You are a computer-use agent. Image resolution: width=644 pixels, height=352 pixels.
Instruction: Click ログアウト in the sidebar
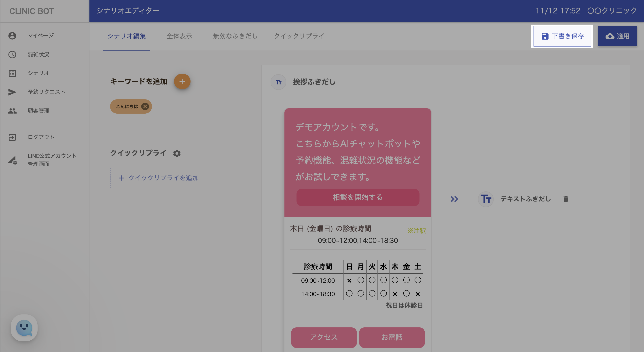(41, 137)
